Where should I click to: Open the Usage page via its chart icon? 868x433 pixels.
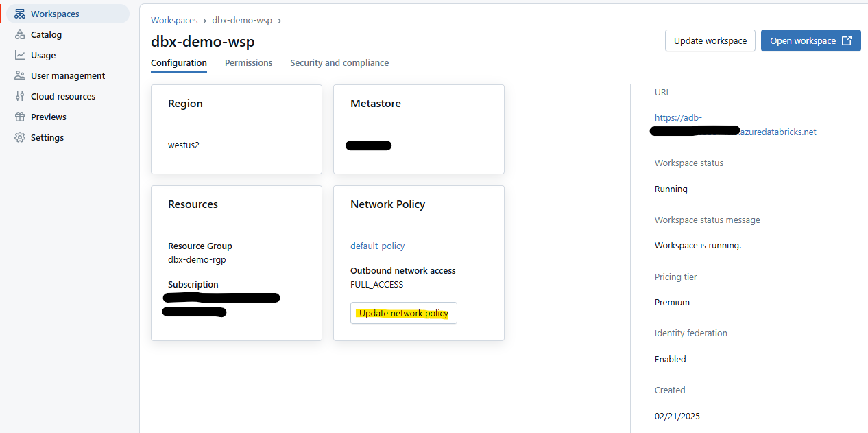[20, 55]
